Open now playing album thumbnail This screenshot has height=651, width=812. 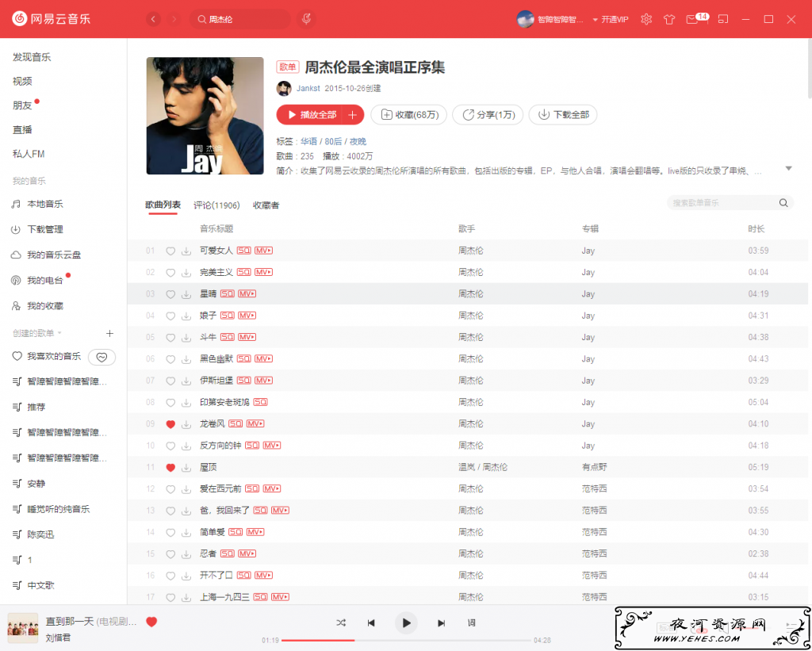point(23,628)
